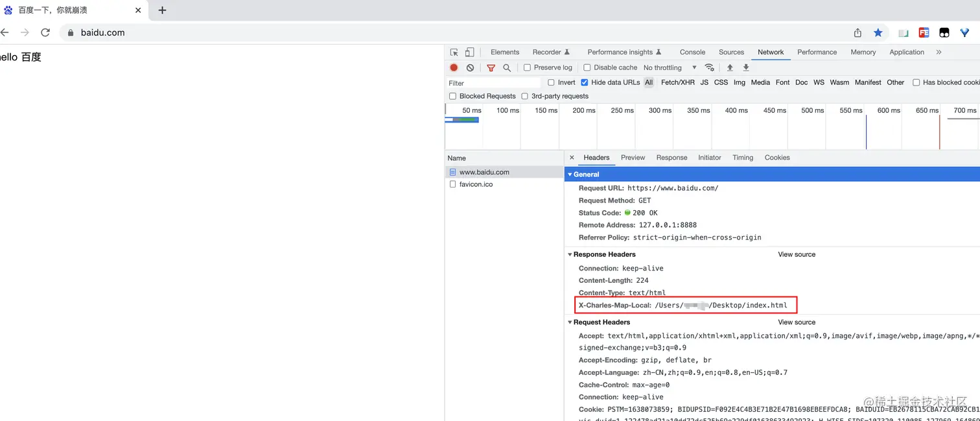The image size is (980, 421).
Task: Close the 百度一下 browser tab
Action: coord(138,10)
